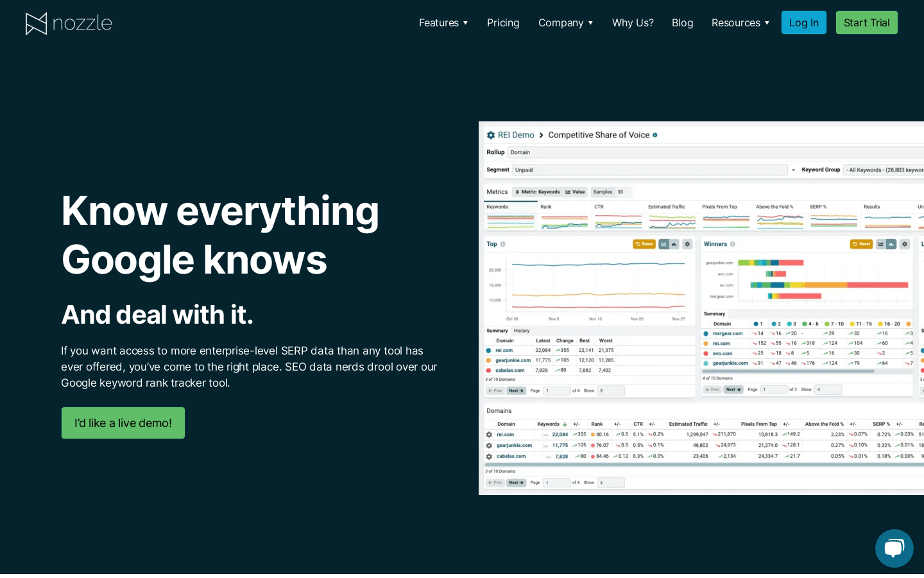Click Next in Domains table pagination
The width and height of the screenshot is (924, 578).
click(x=517, y=483)
